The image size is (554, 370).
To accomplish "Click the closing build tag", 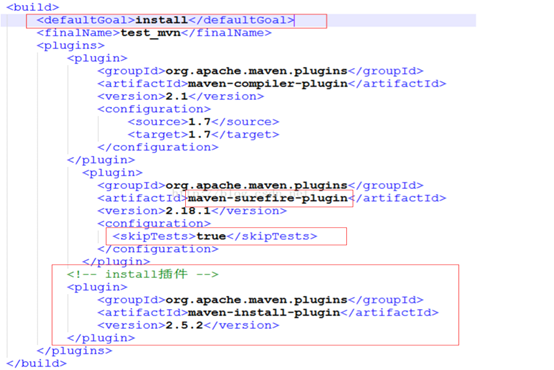I will click(x=36, y=364).
